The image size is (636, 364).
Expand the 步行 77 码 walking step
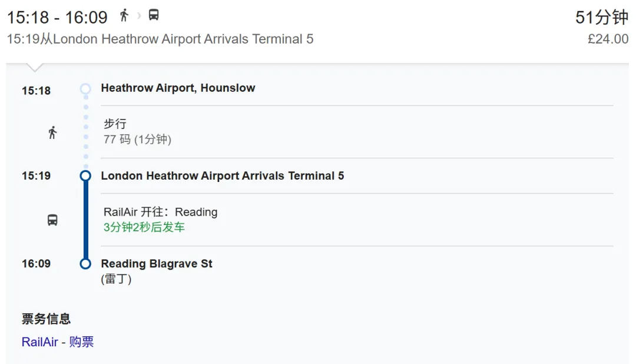(137, 131)
